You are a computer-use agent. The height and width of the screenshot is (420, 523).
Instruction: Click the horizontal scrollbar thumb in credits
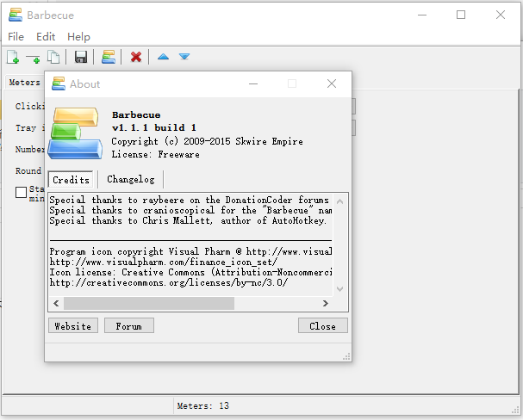[x=149, y=304]
